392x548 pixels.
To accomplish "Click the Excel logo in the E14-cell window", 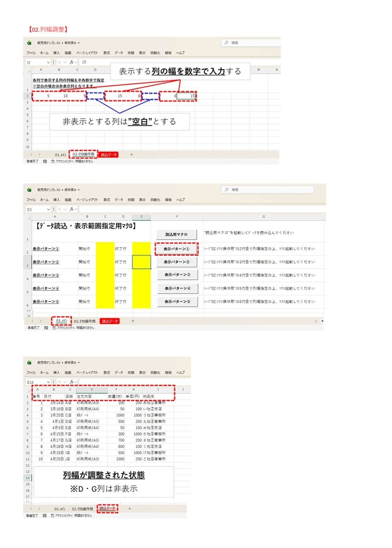I will pos(29,362).
